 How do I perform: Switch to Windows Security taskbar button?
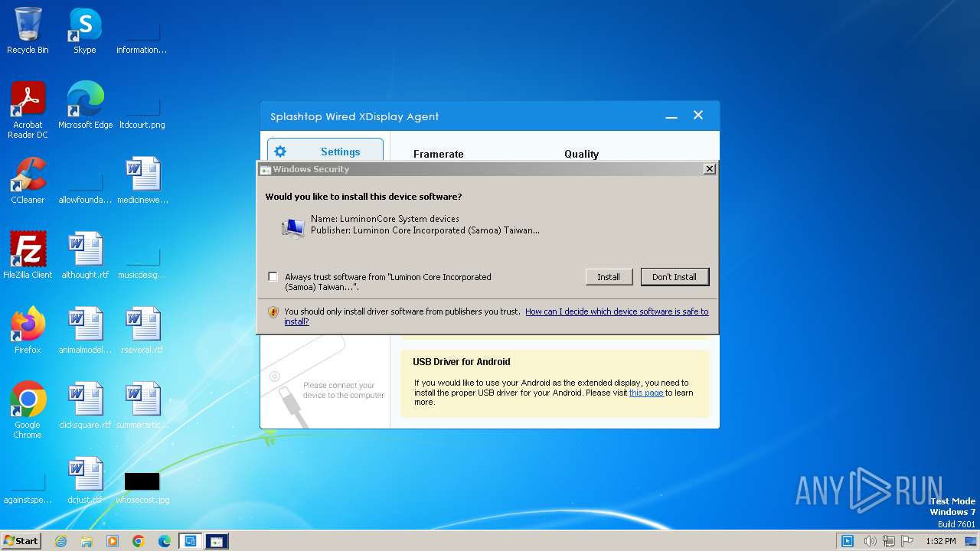pos(217,541)
